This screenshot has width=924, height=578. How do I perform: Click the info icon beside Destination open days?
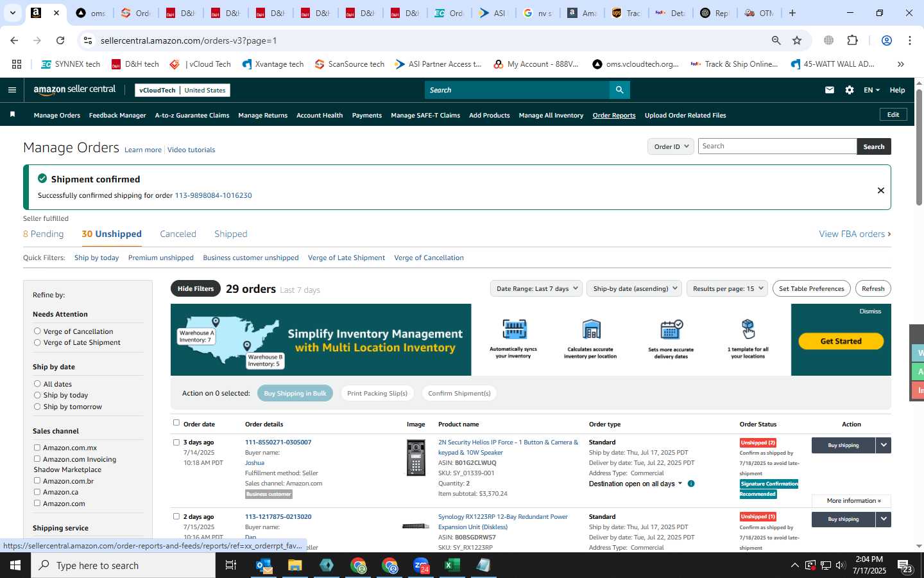point(691,484)
